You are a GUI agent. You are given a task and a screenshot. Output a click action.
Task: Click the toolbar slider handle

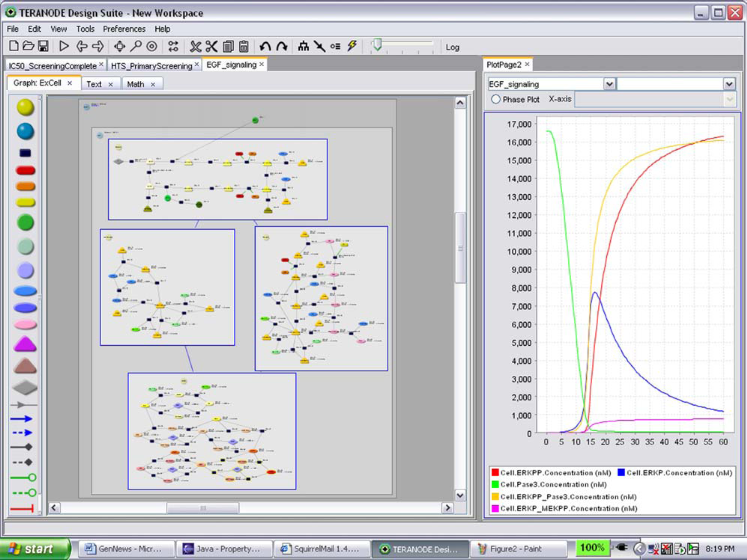(x=377, y=45)
